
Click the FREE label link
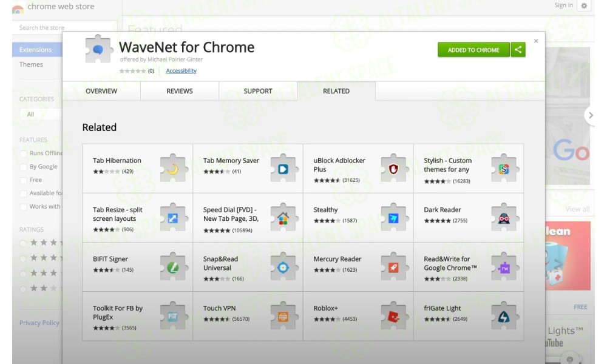(580, 307)
